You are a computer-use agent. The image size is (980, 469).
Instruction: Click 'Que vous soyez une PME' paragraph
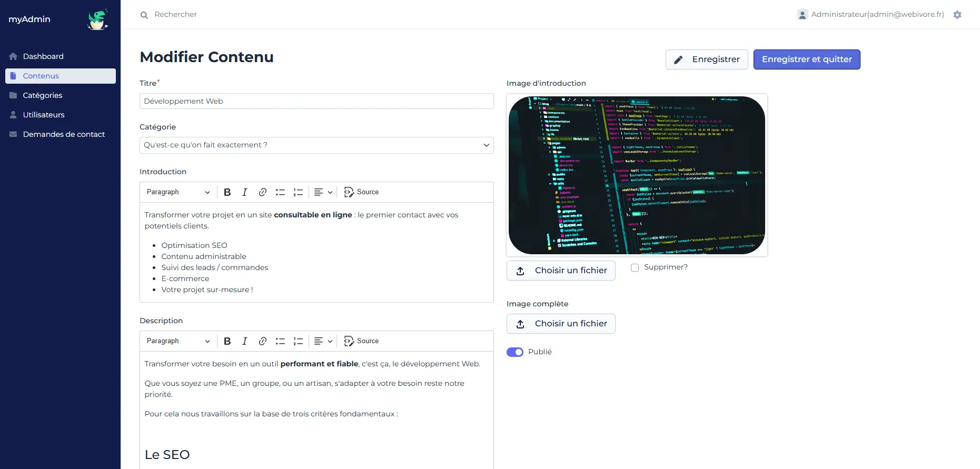(304, 388)
